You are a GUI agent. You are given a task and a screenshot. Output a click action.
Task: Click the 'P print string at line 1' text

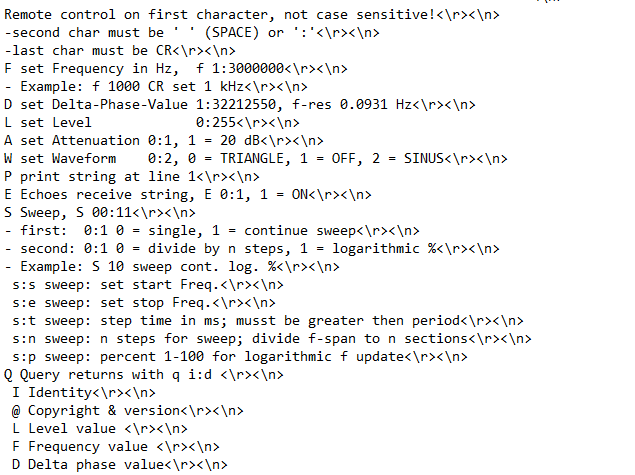click(x=132, y=177)
